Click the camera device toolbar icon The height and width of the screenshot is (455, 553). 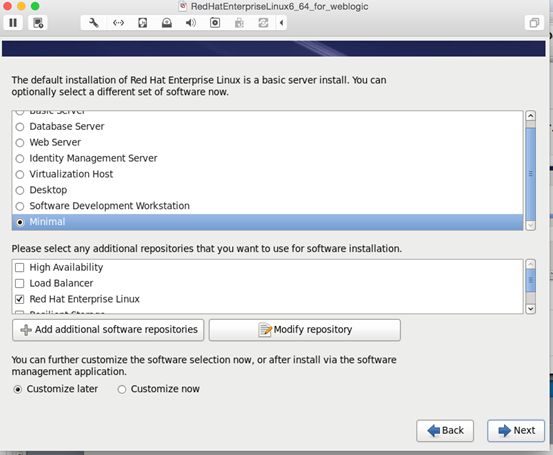point(215,23)
